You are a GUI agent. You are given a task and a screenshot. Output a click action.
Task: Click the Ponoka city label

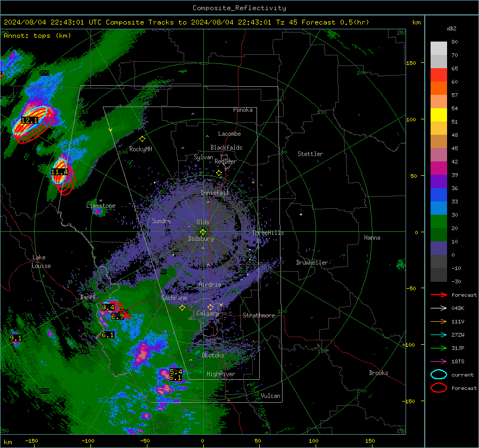point(243,110)
